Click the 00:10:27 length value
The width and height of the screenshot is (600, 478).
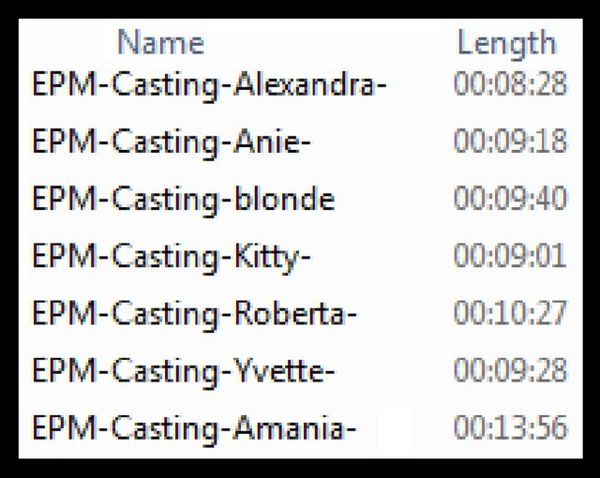pos(510,313)
